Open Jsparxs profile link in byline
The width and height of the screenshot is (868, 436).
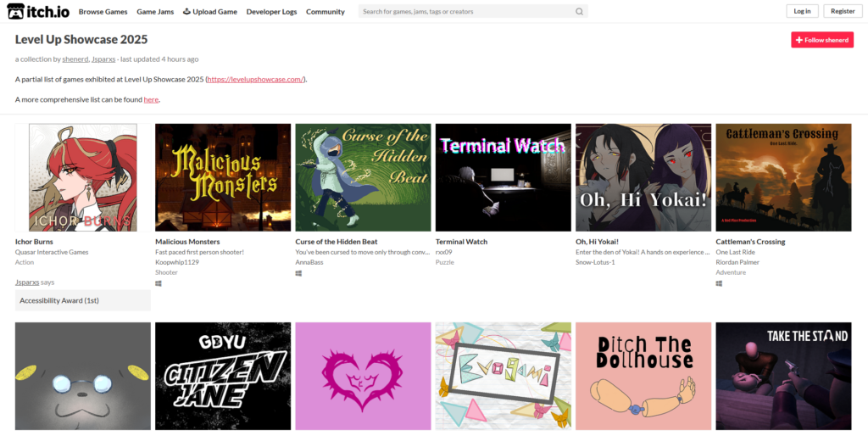103,59
